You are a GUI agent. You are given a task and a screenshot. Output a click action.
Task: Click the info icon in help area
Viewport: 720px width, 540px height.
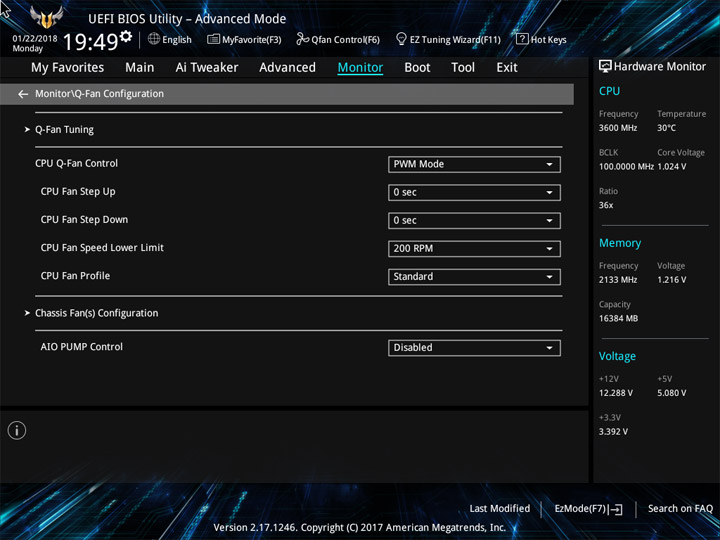pos(17,430)
